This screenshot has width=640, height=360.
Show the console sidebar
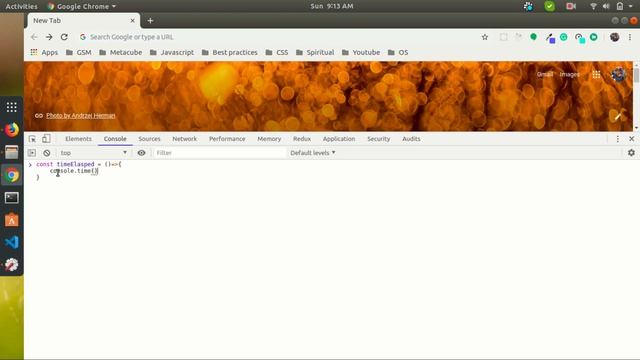coord(32,153)
